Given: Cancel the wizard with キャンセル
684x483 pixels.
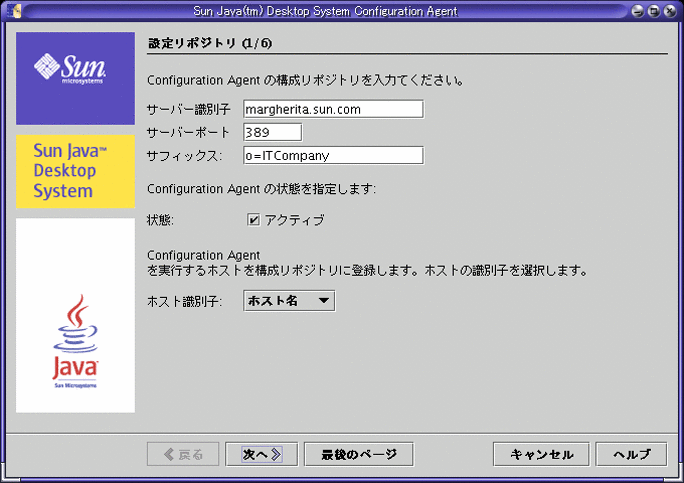Looking at the screenshot, I should coord(541,454).
